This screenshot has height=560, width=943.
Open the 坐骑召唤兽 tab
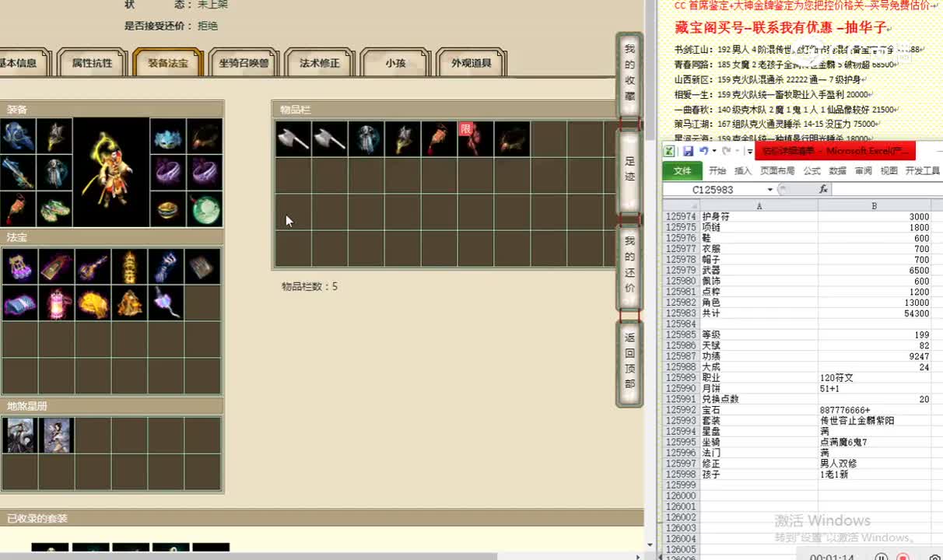tap(244, 63)
